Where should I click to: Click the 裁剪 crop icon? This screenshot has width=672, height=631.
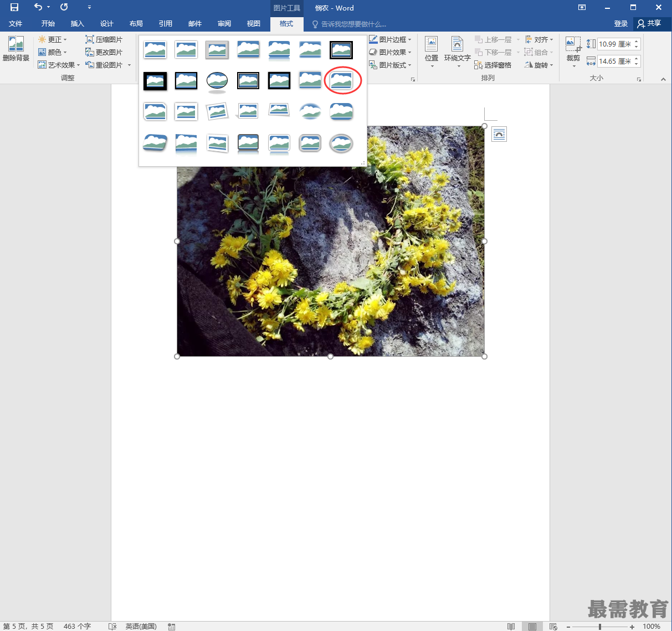point(573,45)
